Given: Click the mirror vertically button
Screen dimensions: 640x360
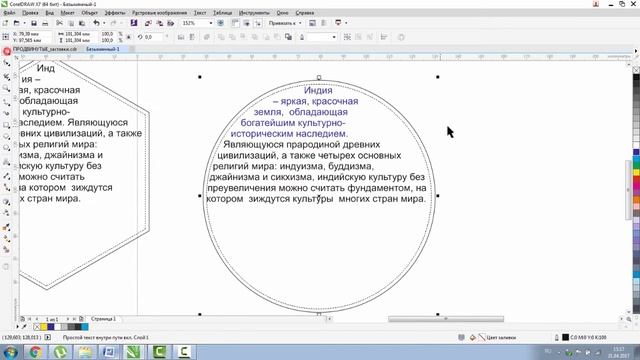Looking at the screenshot, I should click(192, 37).
